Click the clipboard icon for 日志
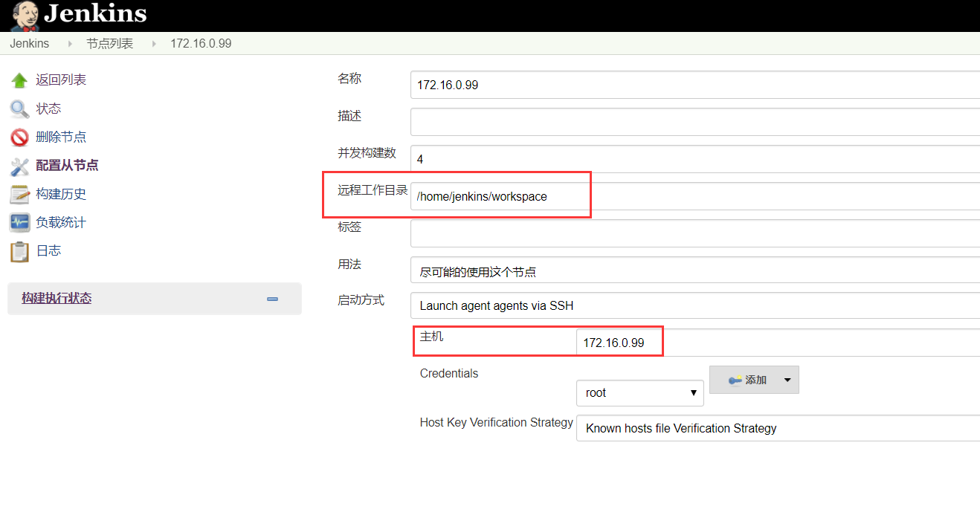Image resolution: width=980 pixels, height=512 pixels. [19, 252]
